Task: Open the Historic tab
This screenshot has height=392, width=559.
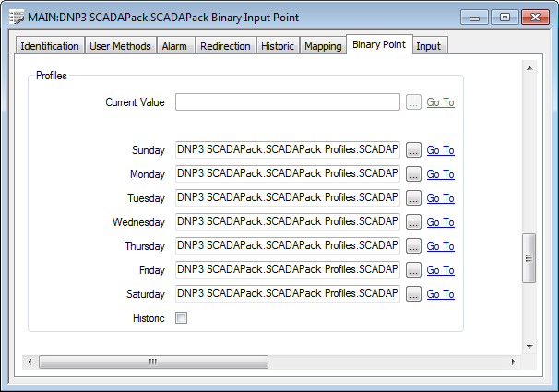Action: pos(278,46)
